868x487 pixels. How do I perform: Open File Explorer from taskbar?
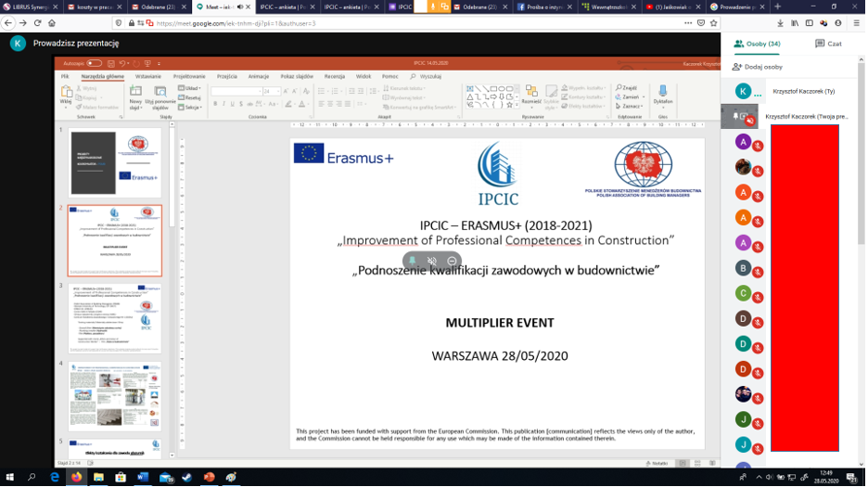98,477
